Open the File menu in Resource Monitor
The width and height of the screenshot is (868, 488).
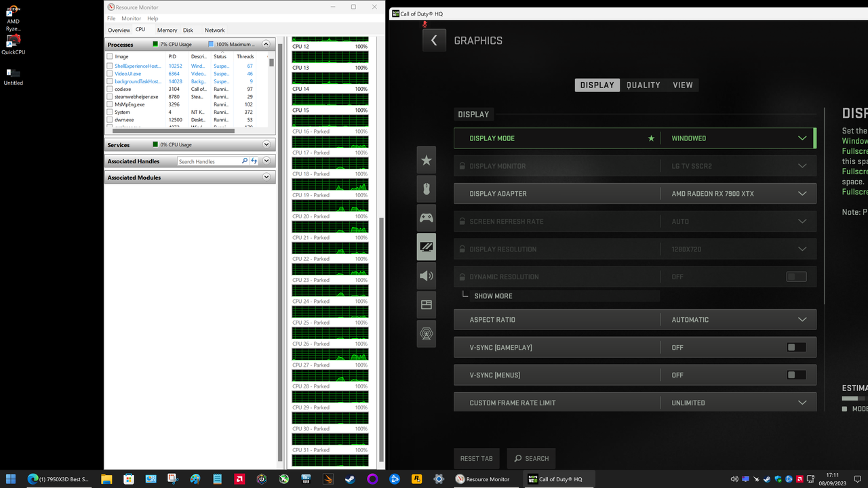click(x=111, y=18)
